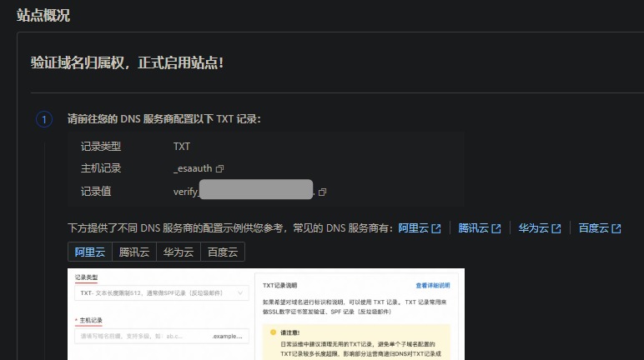The height and width of the screenshot is (360, 644).
Task: Copy the verify record value
Action: click(322, 192)
